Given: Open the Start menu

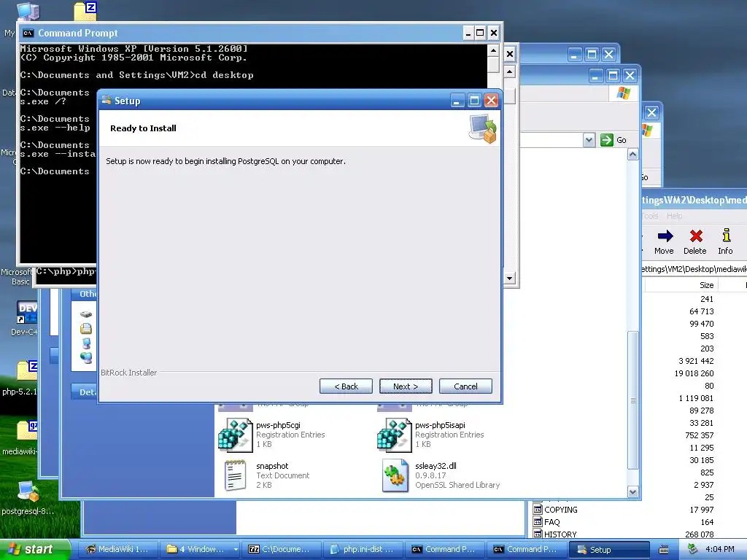Looking at the screenshot, I should 34,550.
